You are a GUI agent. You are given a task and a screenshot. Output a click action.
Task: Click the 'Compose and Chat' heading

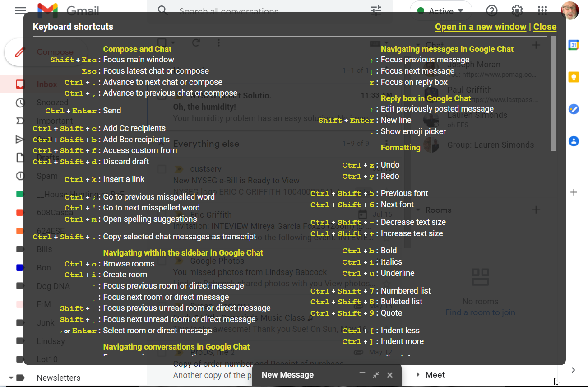pyautogui.click(x=137, y=49)
